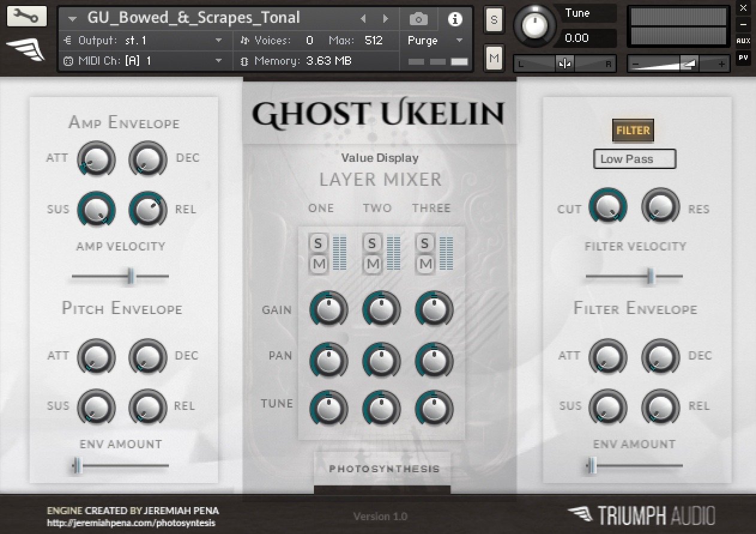
Task: Toggle the PV button
Action: pyautogui.click(x=743, y=58)
